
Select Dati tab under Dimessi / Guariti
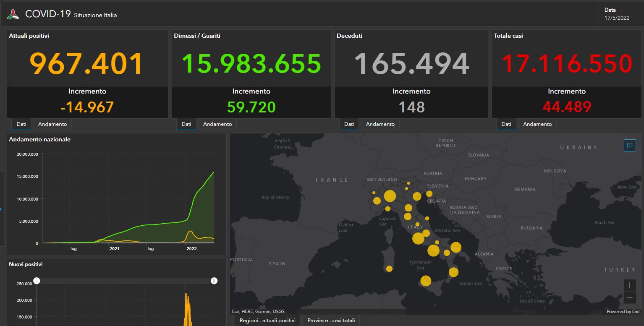pos(186,124)
